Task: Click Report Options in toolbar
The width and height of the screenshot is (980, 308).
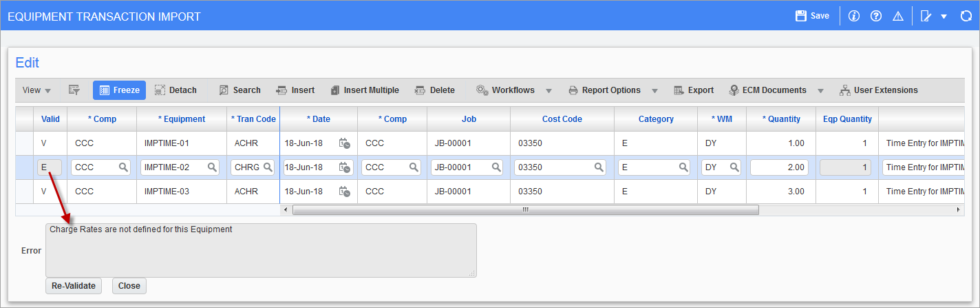Action: (x=604, y=90)
